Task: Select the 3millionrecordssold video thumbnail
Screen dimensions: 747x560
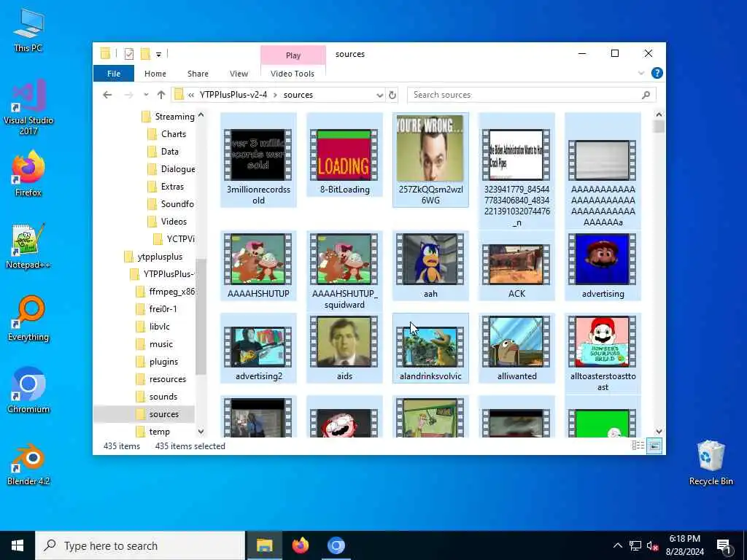Action: (258, 160)
